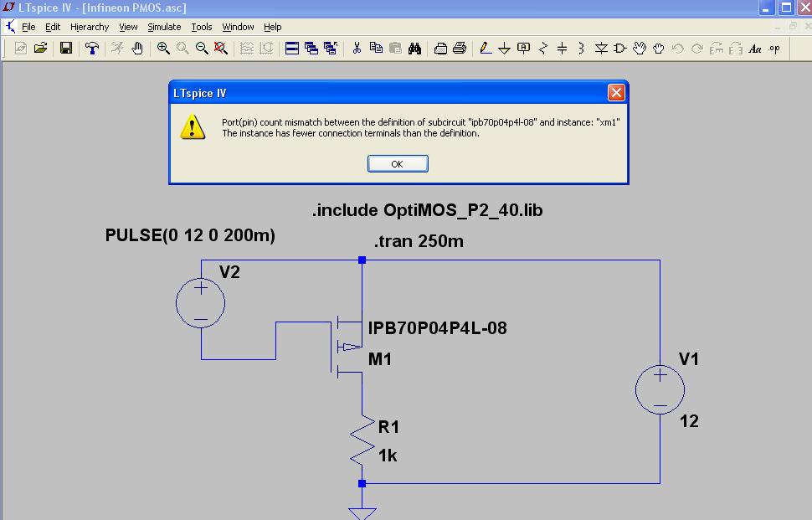Add SPICE directive .op tool

774,49
